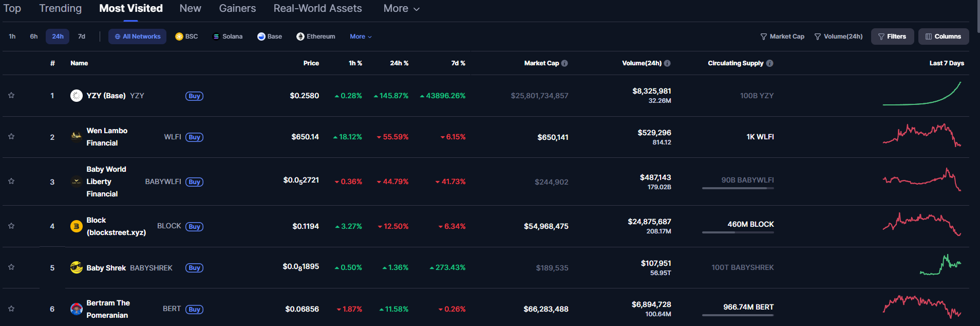
Task: Star Wen Lambo Financial for watchlist
Action: [11, 136]
